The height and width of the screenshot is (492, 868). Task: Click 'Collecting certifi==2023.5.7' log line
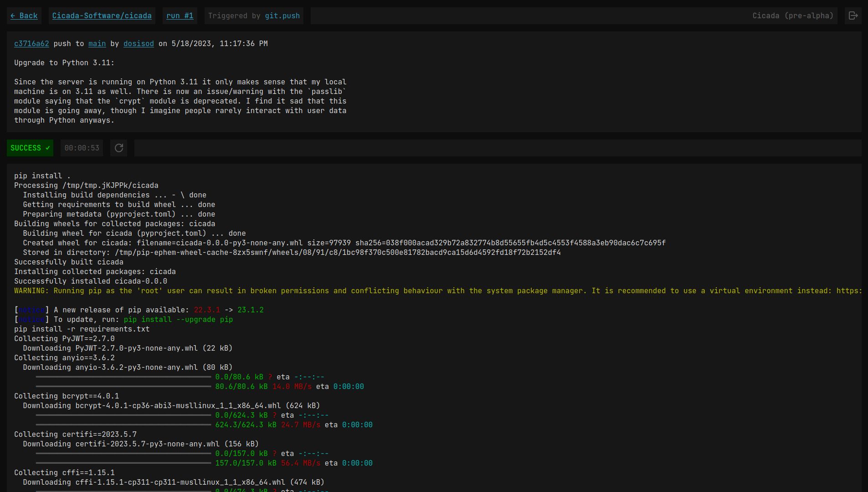75,435
